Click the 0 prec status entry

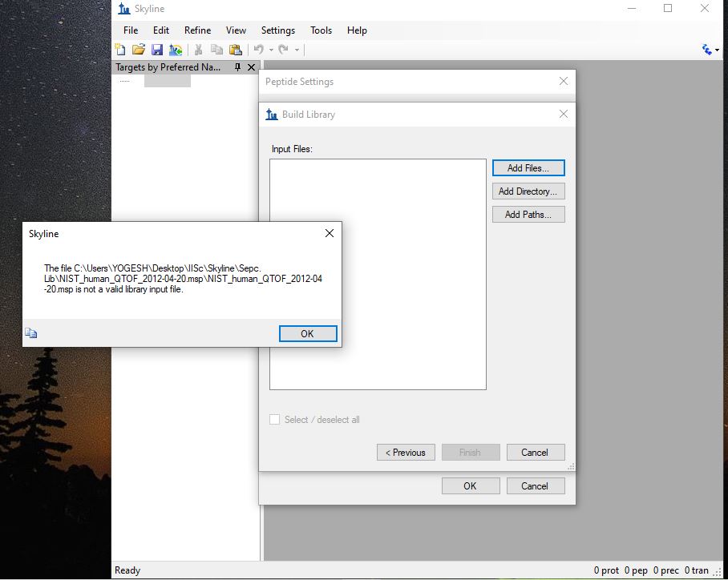tap(665, 570)
